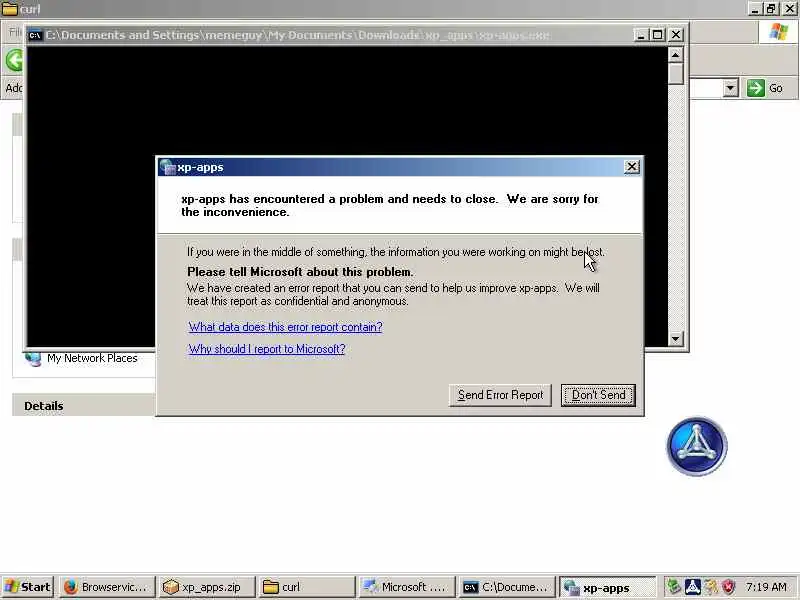This screenshot has height=600, width=800.
Task: Click the Don't Send button
Action: click(x=598, y=395)
